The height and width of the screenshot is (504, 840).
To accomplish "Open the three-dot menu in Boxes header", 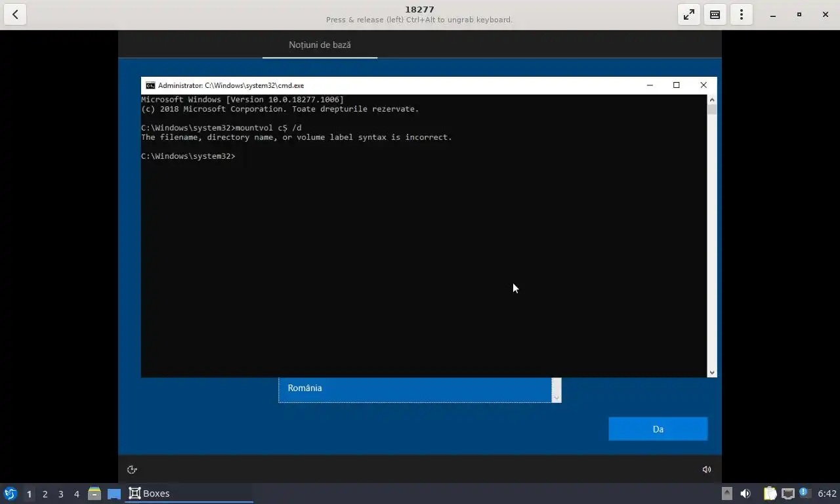I will coord(742,14).
